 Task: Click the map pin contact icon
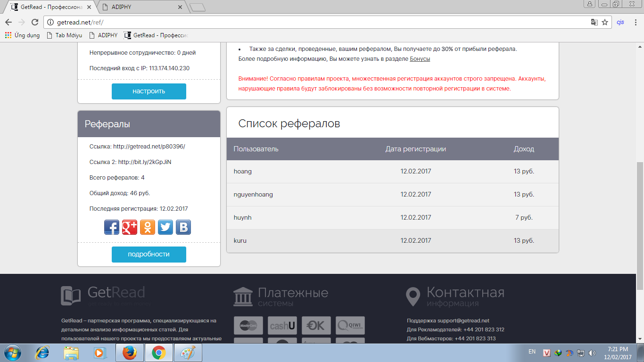[x=413, y=296]
